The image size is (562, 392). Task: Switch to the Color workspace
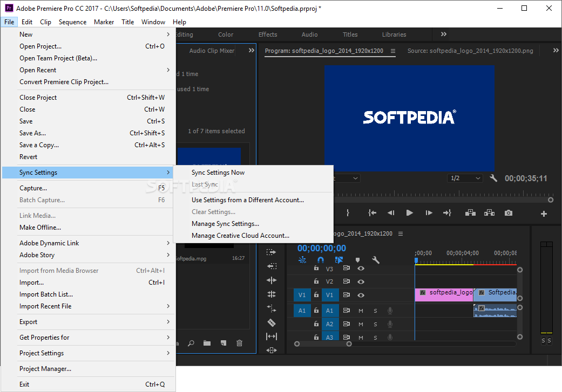(x=226, y=35)
